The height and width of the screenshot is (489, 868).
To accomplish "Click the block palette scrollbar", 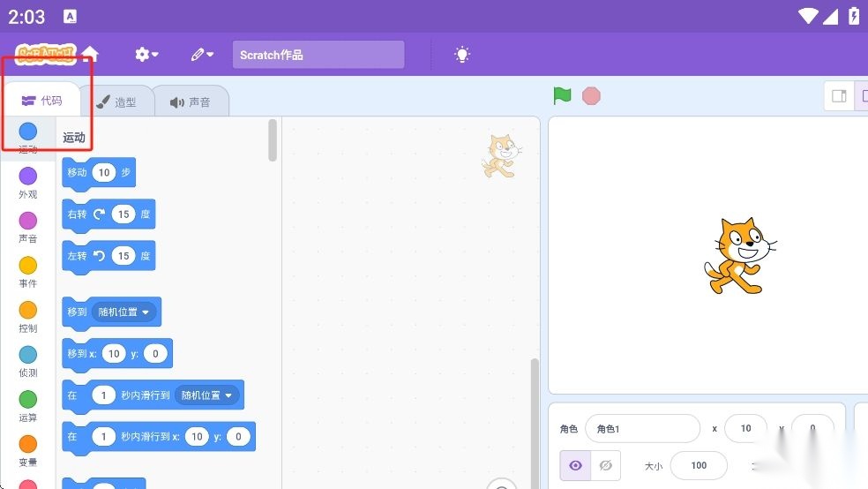I will [273, 140].
